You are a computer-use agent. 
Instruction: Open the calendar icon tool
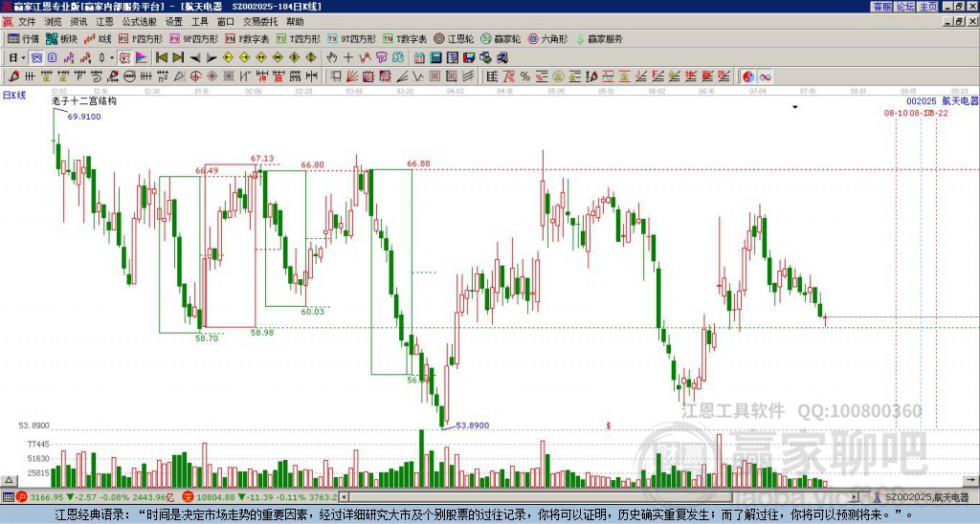tap(419, 58)
